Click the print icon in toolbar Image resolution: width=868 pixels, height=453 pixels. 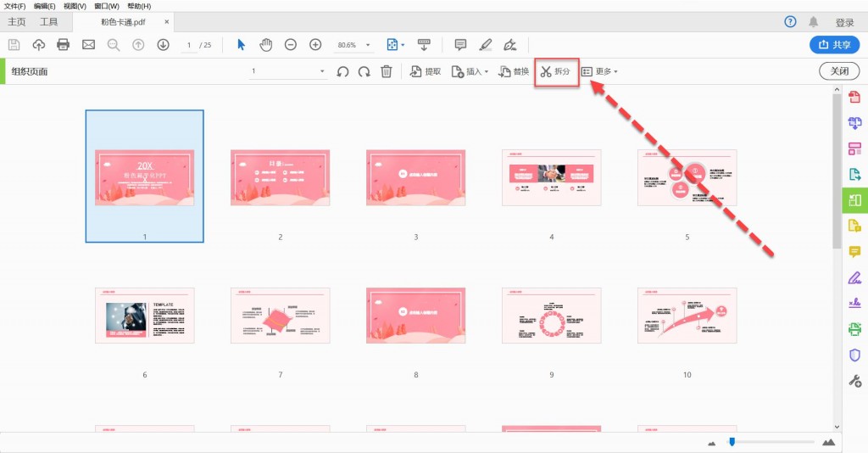63,45
